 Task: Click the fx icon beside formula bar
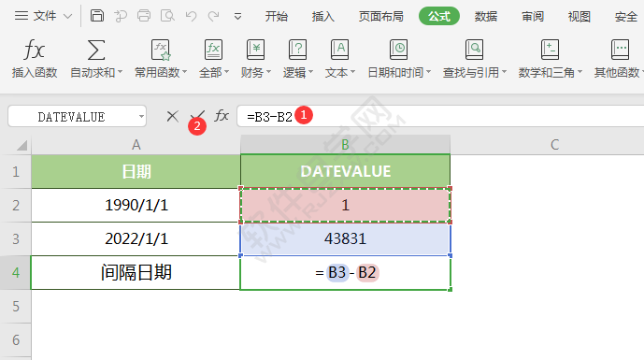(x=222, y=116)
